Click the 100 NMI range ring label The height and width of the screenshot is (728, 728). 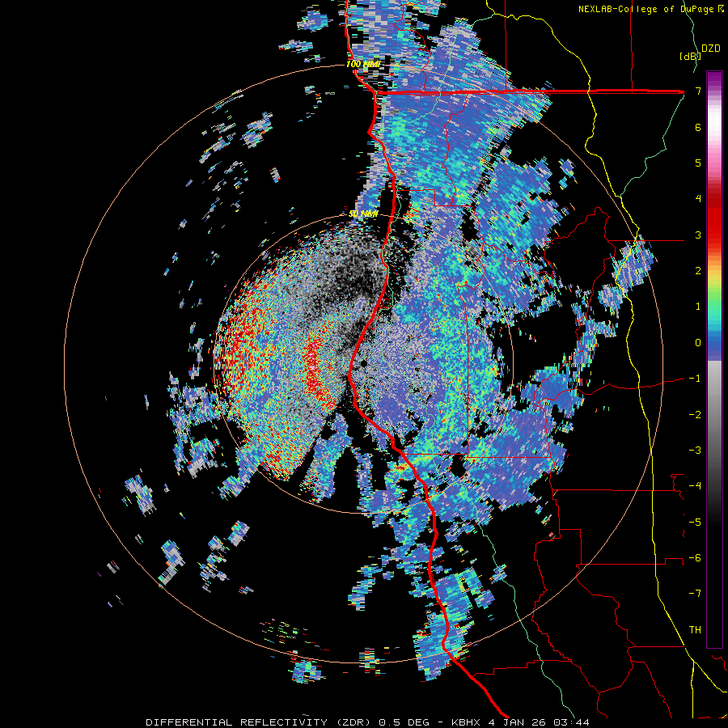click(362, 64)
